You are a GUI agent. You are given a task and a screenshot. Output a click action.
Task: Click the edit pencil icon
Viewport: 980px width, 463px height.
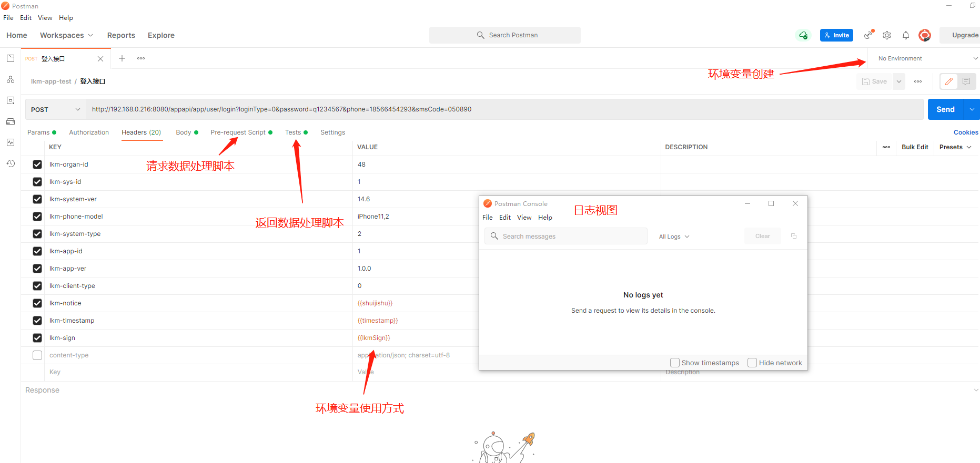click(949, 81)
